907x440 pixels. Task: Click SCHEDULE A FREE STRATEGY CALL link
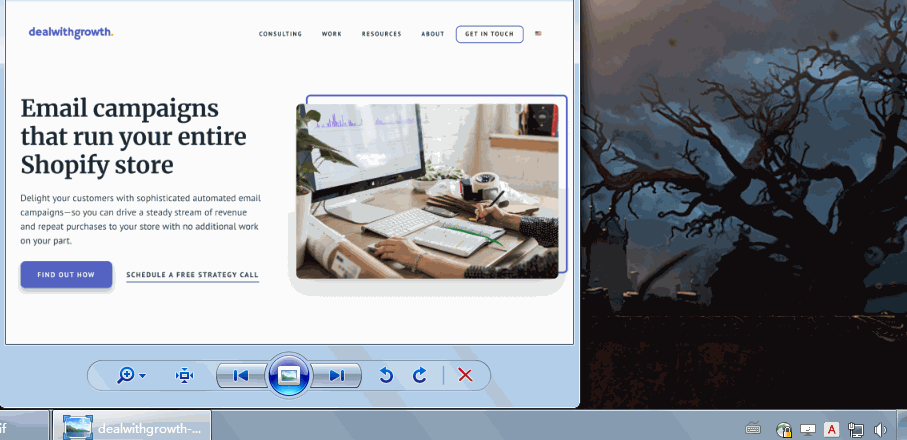point(193,275)
